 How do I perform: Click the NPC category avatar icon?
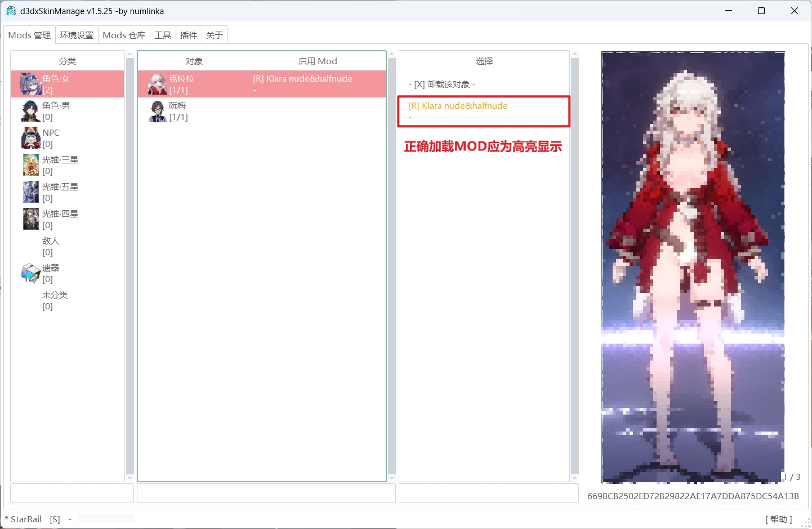click(x=30, y=138)
